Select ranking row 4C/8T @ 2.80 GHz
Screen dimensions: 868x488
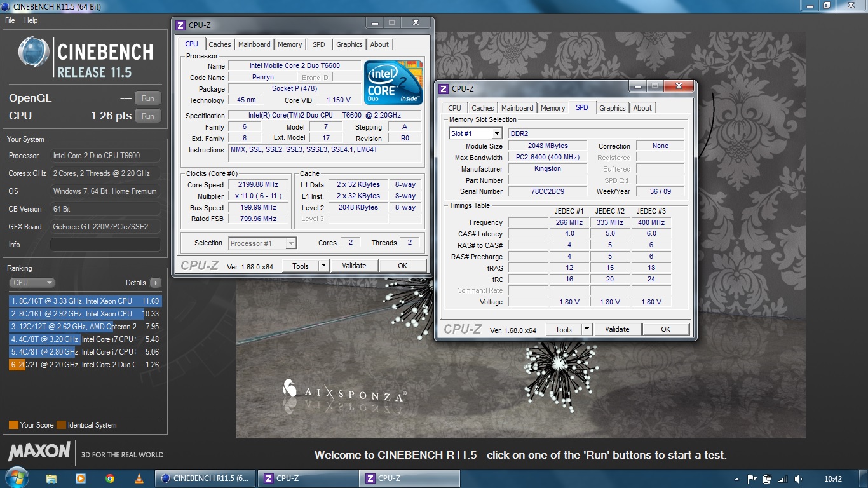click(85, 352)
